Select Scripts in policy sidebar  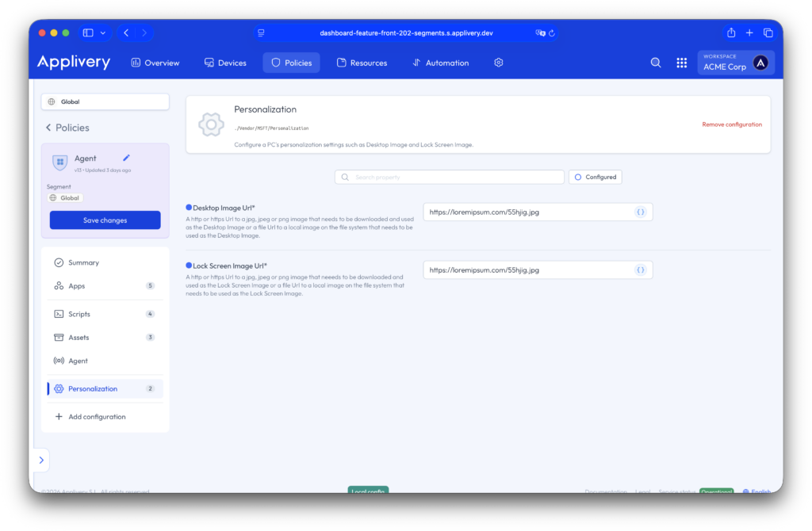79,314
